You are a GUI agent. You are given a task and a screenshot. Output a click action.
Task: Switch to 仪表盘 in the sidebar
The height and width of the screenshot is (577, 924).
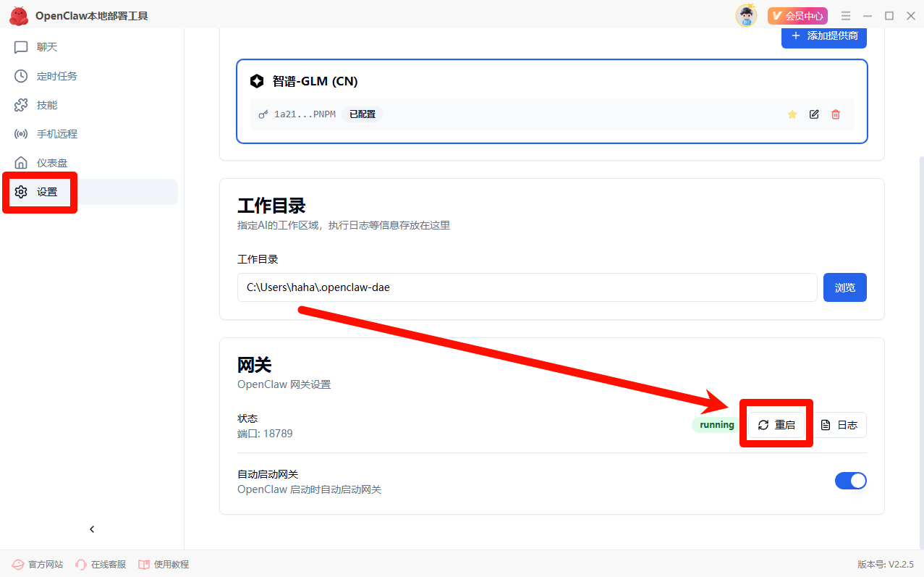pos(51,163)
